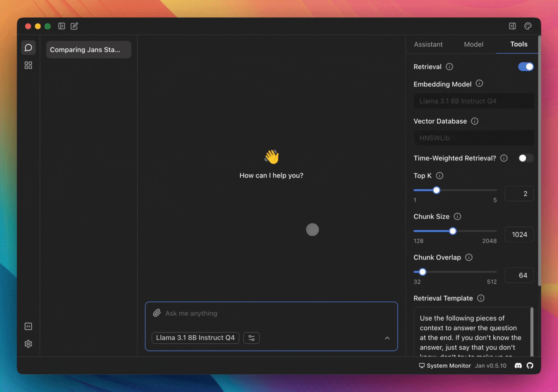Open the Llama 3.1 8B Instruct model selector
The width and height of the screenshot is (558, 392).
195,338
